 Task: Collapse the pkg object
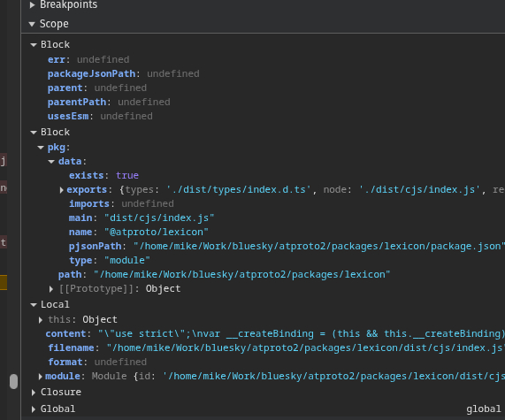coord(41,148)
